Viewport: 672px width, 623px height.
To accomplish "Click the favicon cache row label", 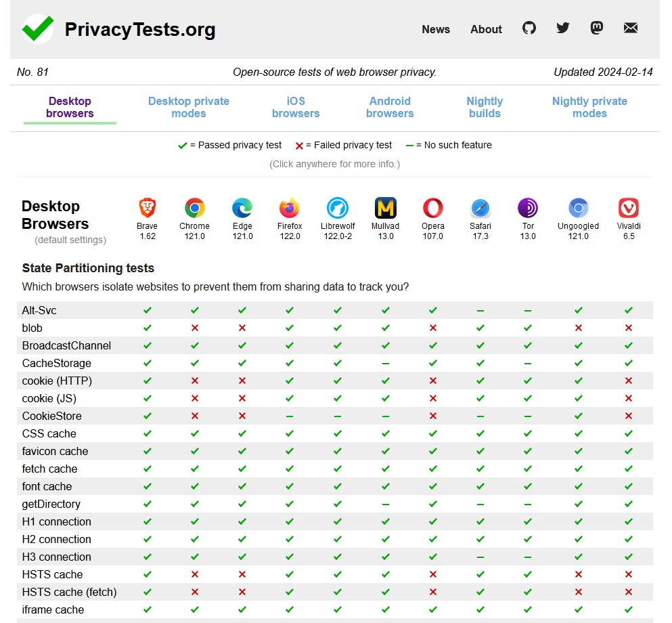I will 55,451.
